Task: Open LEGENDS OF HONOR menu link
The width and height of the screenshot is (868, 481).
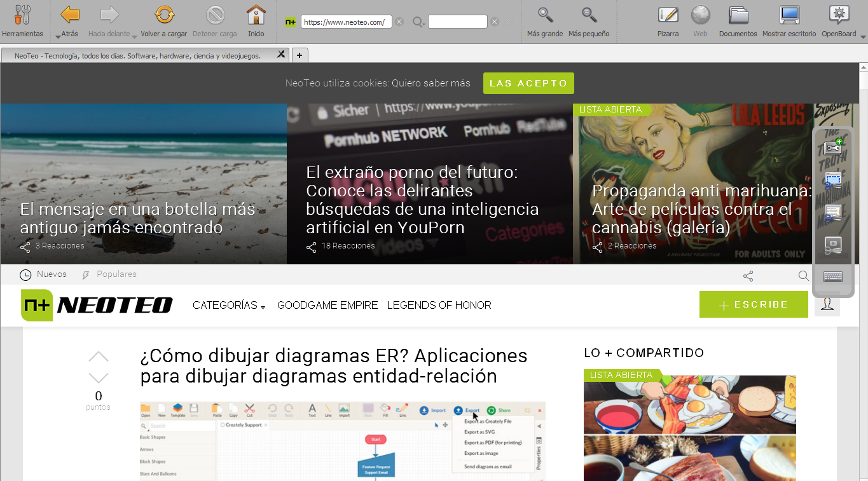Action: point(439,306)
